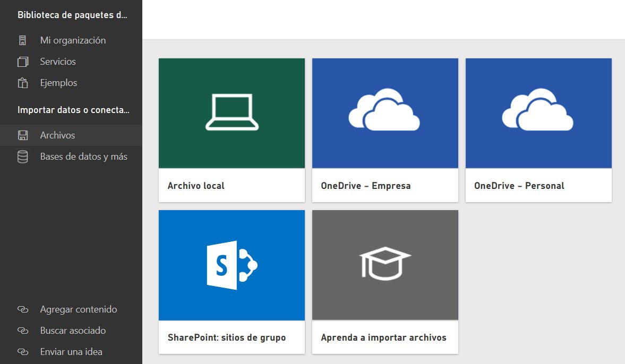Click the cloud icon on OneDrive Personal tile

(x=538, y=109)
